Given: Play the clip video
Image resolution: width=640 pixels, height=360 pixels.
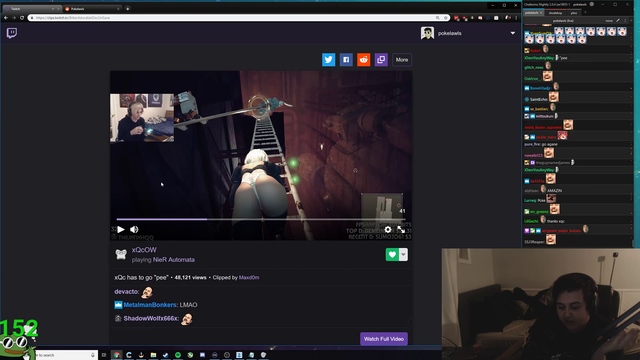Looking at the screenshot, I should click(121, 229).
